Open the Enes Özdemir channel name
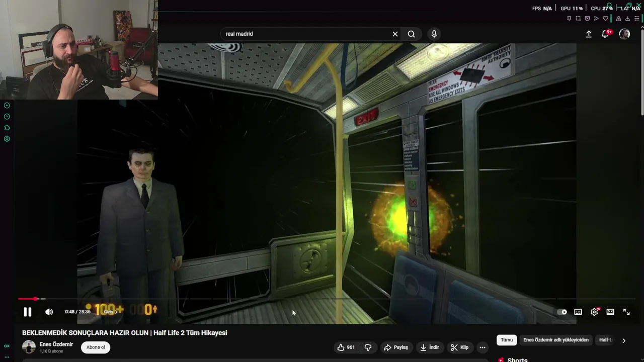This screenshot has width=644, height=362. pyautogui.click(x=56, y=344)
